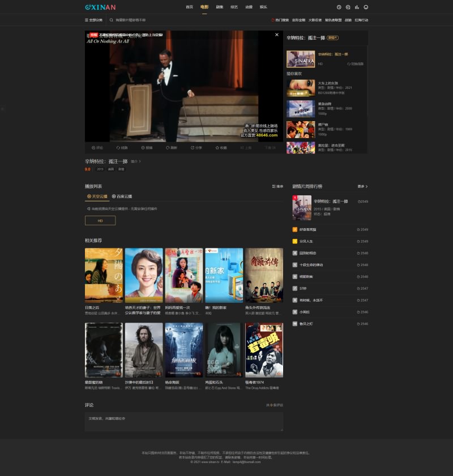Open the Nothing Like the Sun poster
Image resolution: width=453 pixels, height=476 pixels.
(x=104, y=350)
